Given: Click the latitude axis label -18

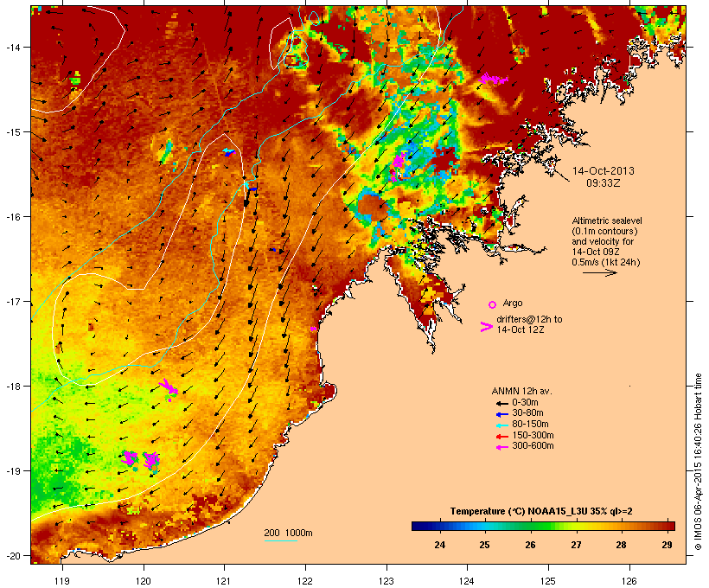Looking at the screenshot, I should (13, 387).
